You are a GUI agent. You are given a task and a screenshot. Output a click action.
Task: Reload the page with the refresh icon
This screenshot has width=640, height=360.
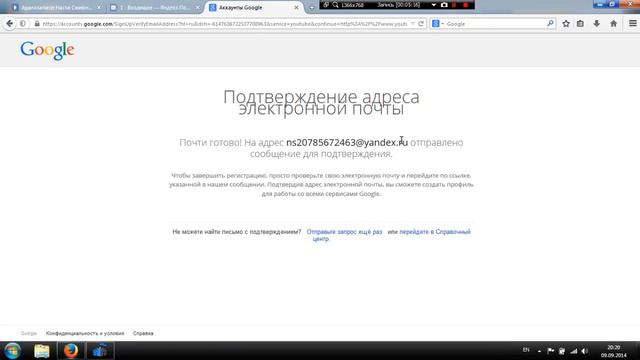point(421,24)
